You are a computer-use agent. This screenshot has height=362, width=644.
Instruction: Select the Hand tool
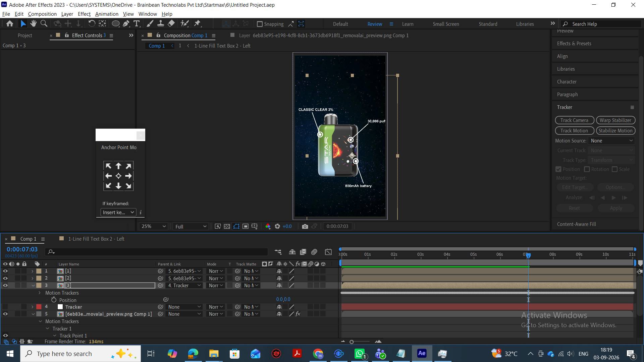tap(33, 23)
